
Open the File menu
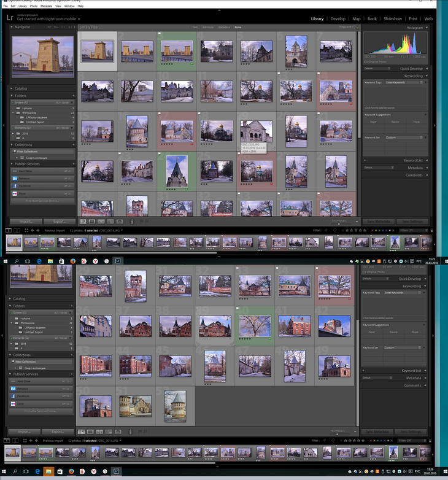pyautogui.click(x=6, y=6)
